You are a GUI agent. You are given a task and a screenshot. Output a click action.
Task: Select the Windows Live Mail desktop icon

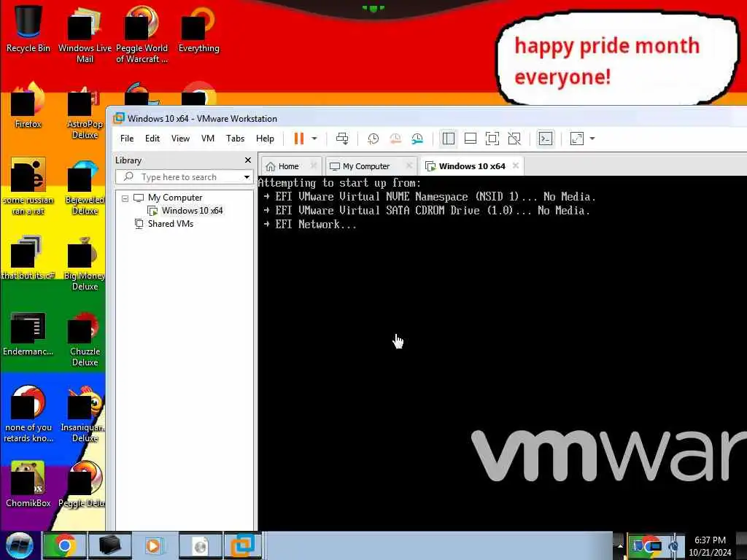[x=85, y=35]
